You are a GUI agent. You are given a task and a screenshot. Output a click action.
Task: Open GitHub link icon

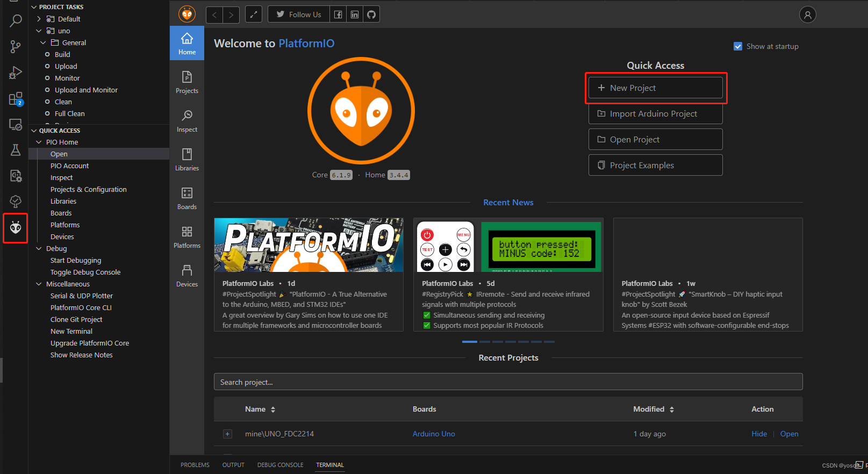coord(371,15)
